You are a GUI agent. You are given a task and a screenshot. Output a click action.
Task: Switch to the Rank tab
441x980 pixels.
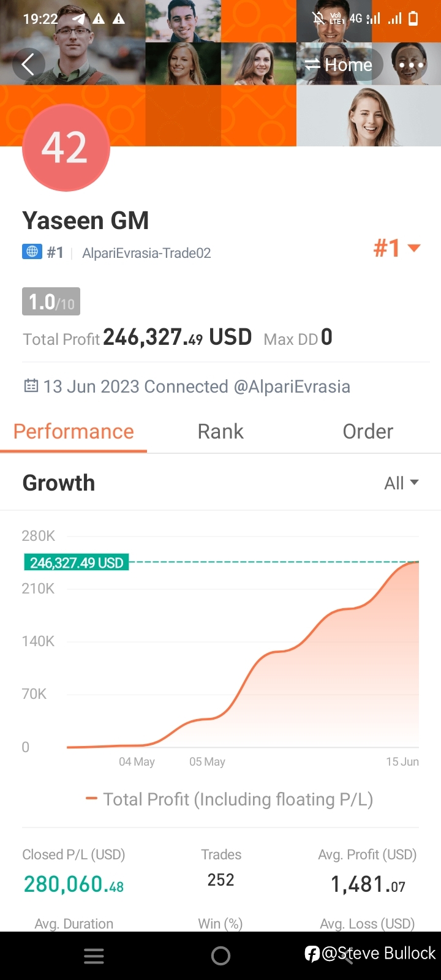tap(221, 431)
